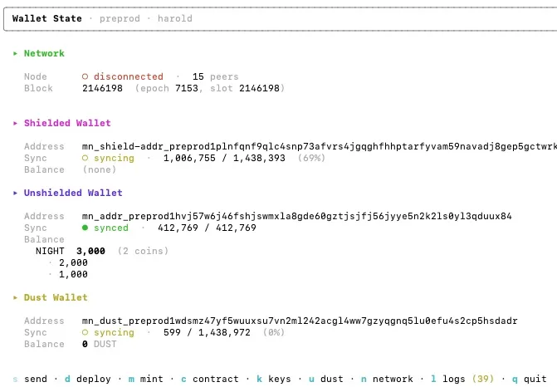The image size is (557, 392).
Task: Click the disconnected node status circle
Action: (x=85, y=76)
